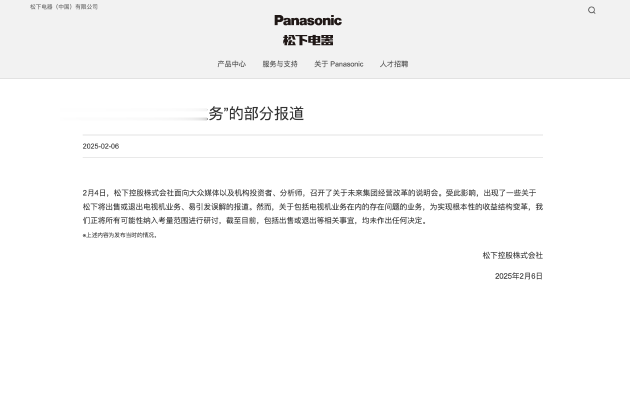Click the footnote 上述内容为发布当时的情况
630x400 pixels.
(120, 235)
